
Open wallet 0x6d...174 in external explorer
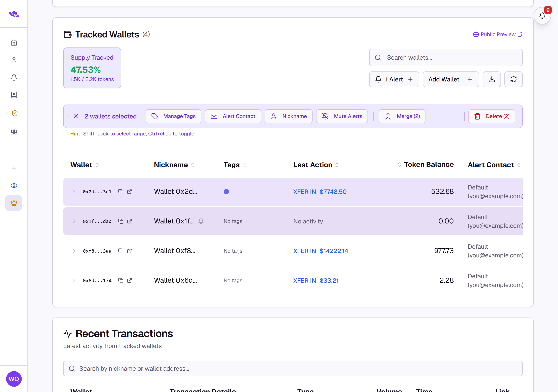coord(129,280)
